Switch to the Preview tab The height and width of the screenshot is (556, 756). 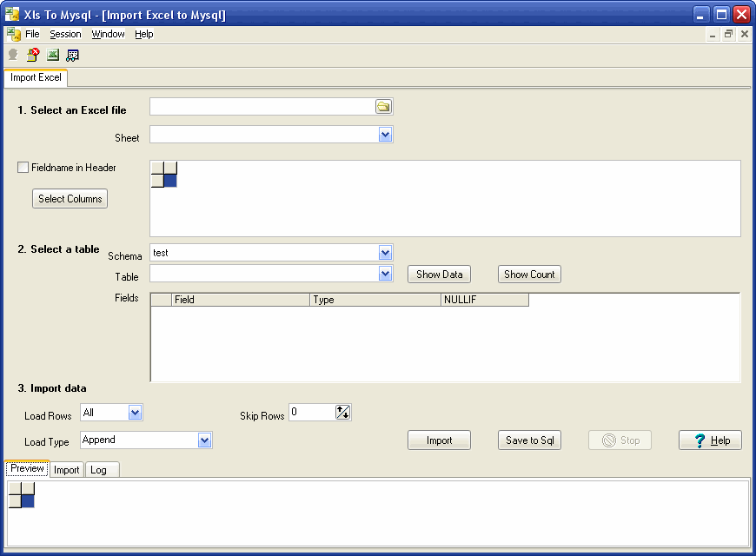(27, 469)
